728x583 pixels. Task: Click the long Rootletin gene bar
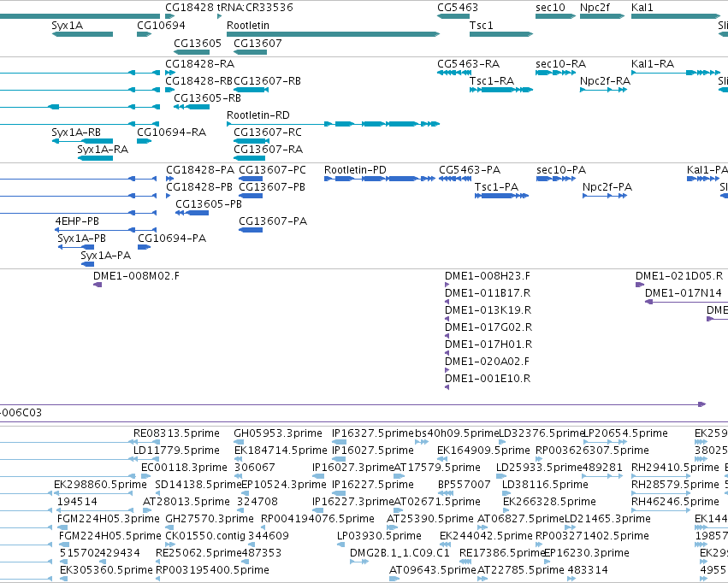(x=333, y=34)
